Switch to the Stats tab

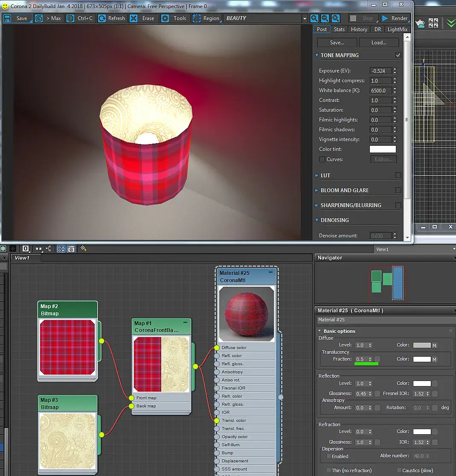[x=339, y=29]
